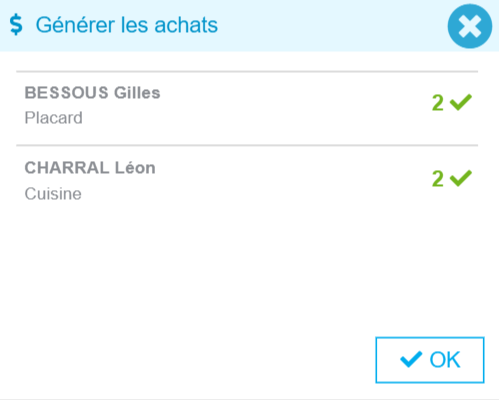Click the Placard project label
The image size is (499, 400).
tap(53, 118)
